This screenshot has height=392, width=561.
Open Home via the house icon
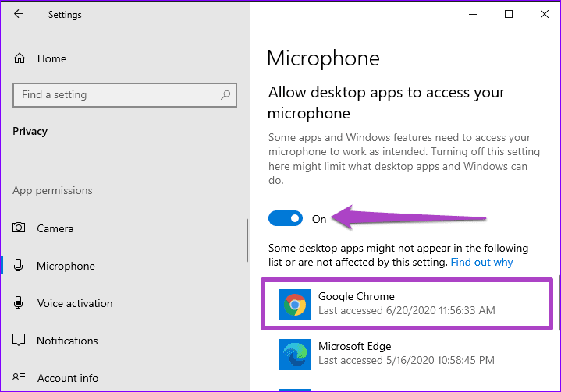20,58
